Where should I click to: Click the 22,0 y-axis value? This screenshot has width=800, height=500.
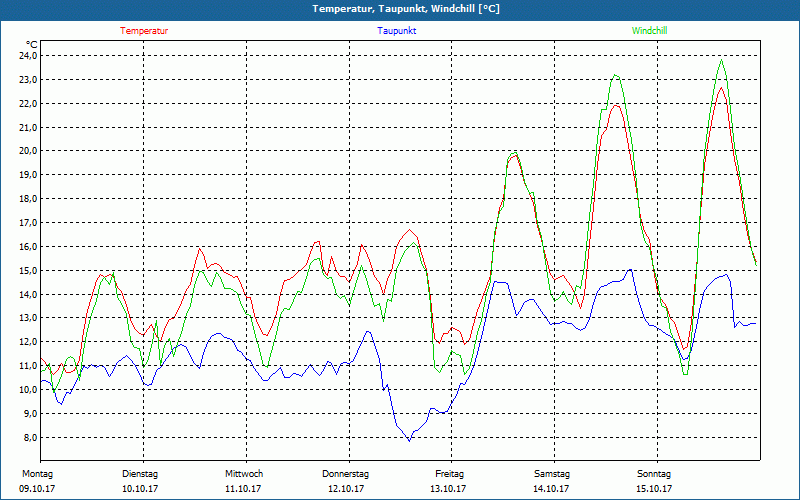point(28,104)
